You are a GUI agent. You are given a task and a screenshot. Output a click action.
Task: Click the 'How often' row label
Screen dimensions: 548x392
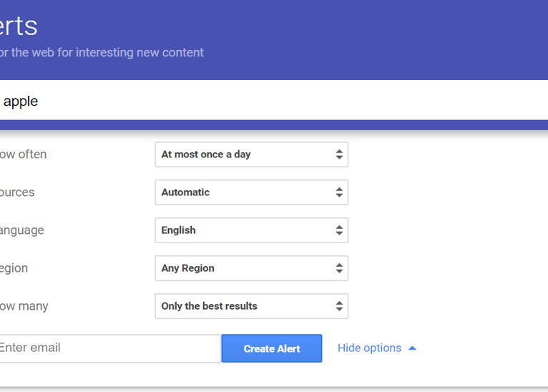tap(23, 155)
